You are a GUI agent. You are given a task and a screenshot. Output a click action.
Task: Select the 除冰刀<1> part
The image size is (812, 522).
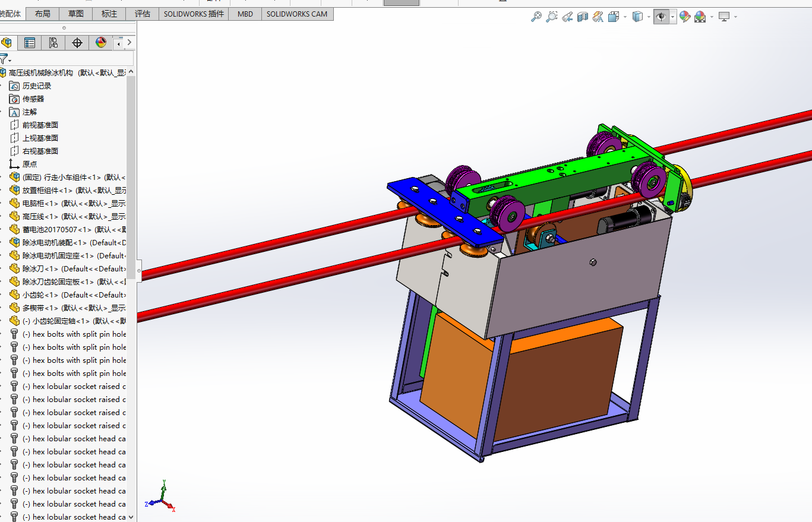[68, 268]
